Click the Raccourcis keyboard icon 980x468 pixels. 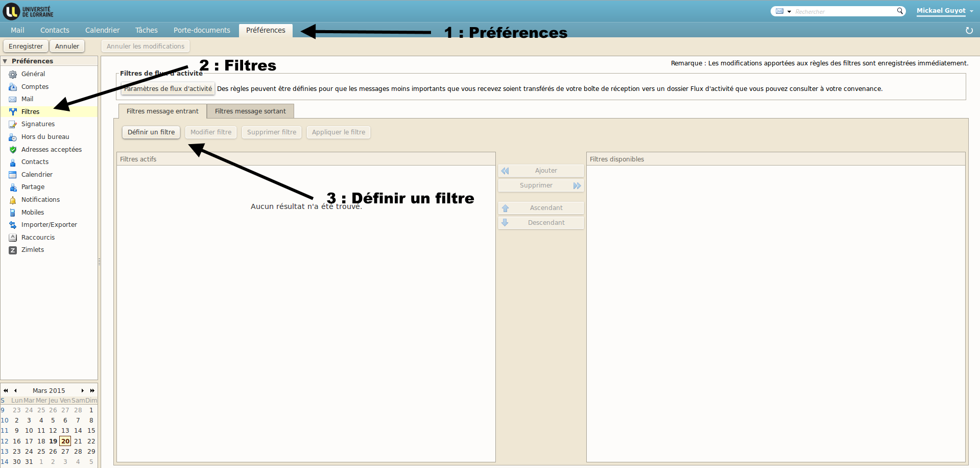tap(13, 238)
